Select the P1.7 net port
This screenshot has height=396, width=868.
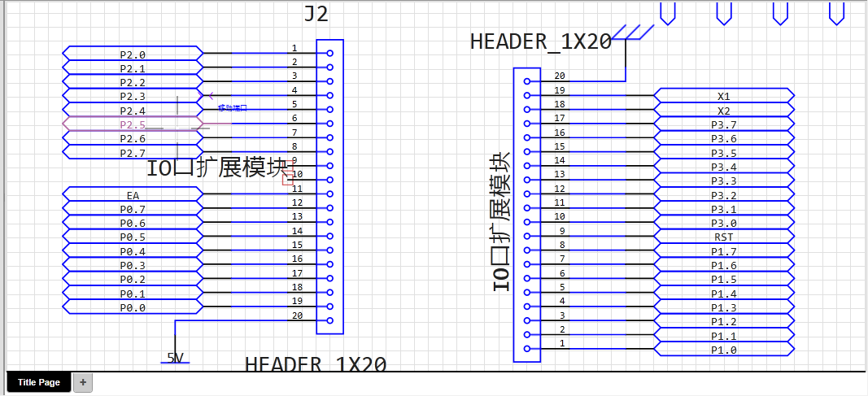pos(724,250)
